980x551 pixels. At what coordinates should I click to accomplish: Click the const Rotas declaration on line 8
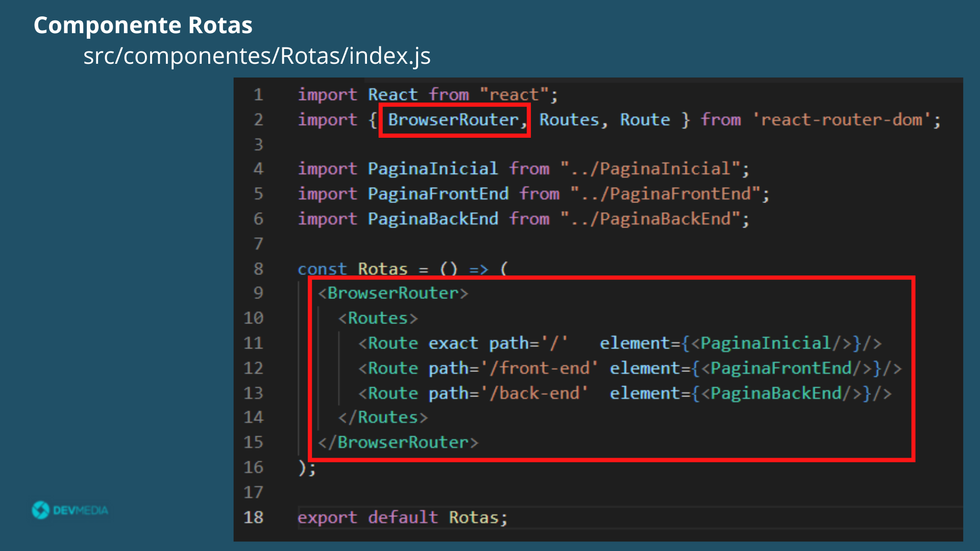click(383, 269)
